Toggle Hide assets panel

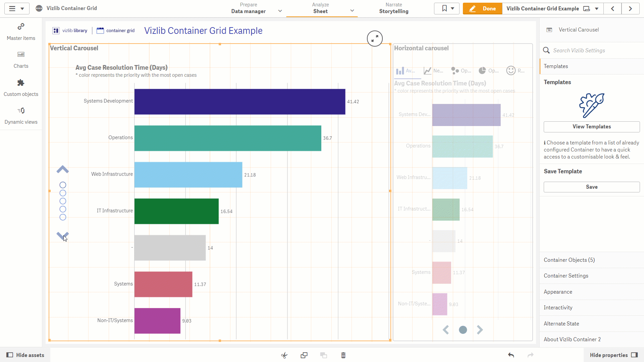tap(25, 355)
